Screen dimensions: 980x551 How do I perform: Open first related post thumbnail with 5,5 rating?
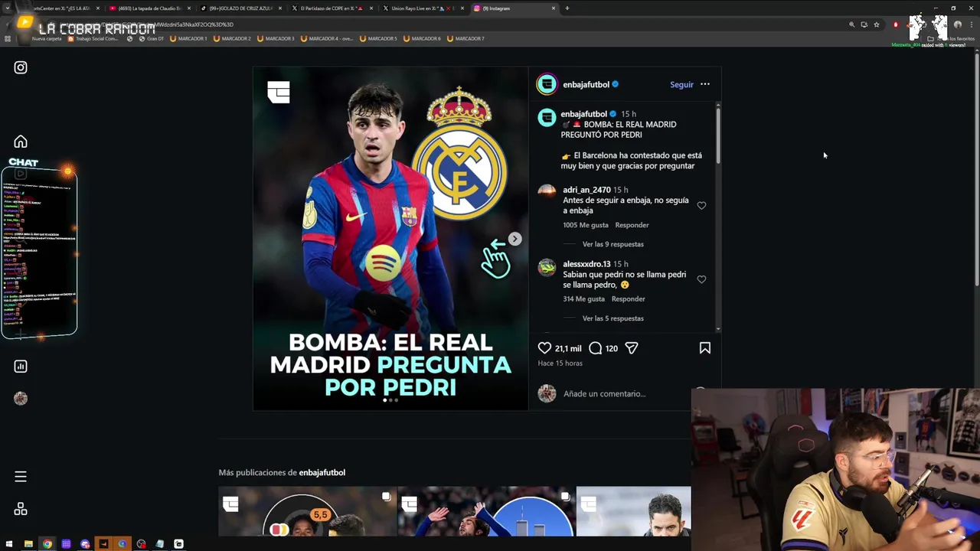[307, 511]
